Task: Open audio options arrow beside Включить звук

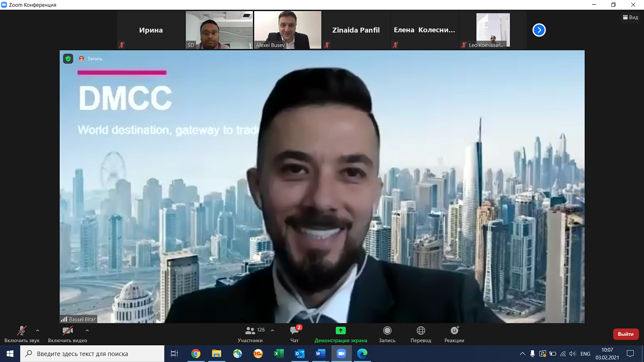Action: click(37, 331)
